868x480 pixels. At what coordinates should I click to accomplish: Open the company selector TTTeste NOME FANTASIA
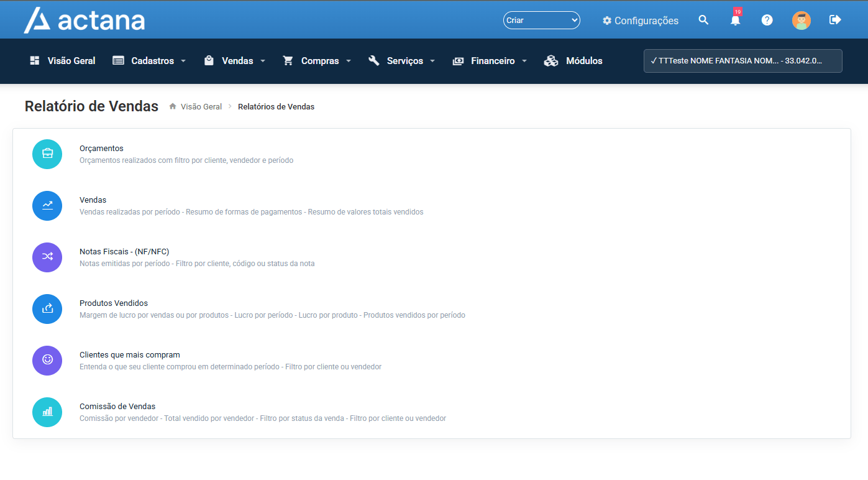[x=743, y=61]
